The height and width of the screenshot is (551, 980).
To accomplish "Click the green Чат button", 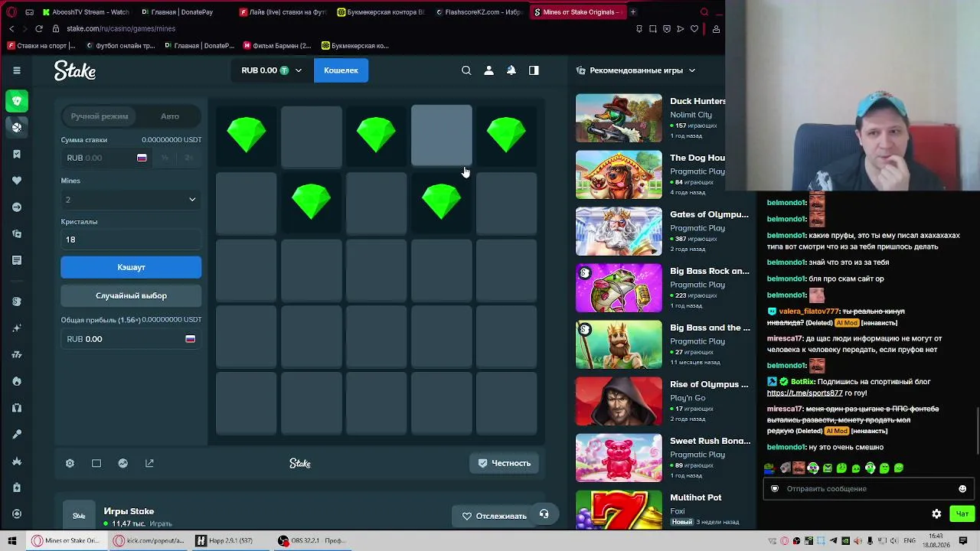I will coord(962,514).
